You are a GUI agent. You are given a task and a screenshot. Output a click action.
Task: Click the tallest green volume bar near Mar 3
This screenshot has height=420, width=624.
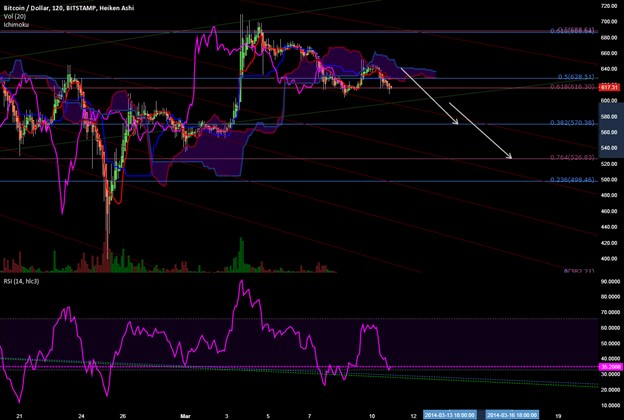[241, 255]
